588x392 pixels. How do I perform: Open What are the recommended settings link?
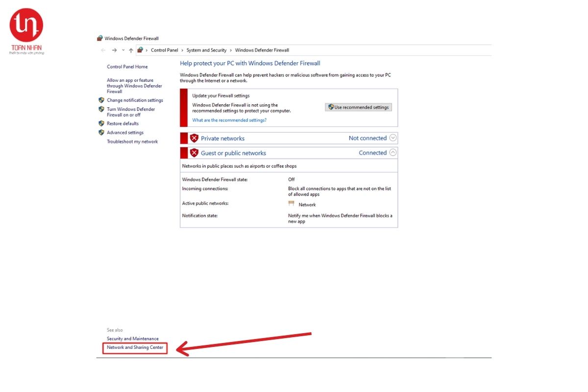[x=229, y=120]
